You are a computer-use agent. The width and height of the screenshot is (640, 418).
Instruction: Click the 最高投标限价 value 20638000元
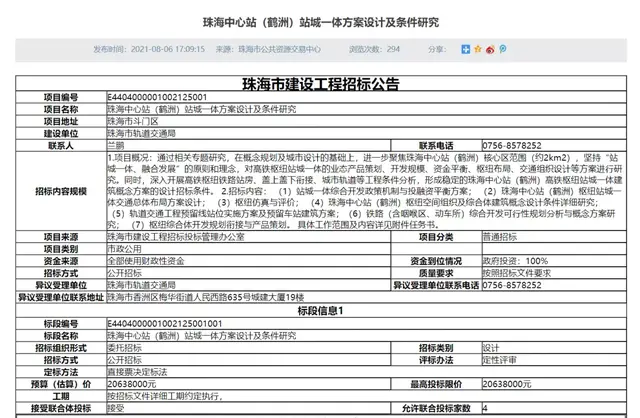507,384
